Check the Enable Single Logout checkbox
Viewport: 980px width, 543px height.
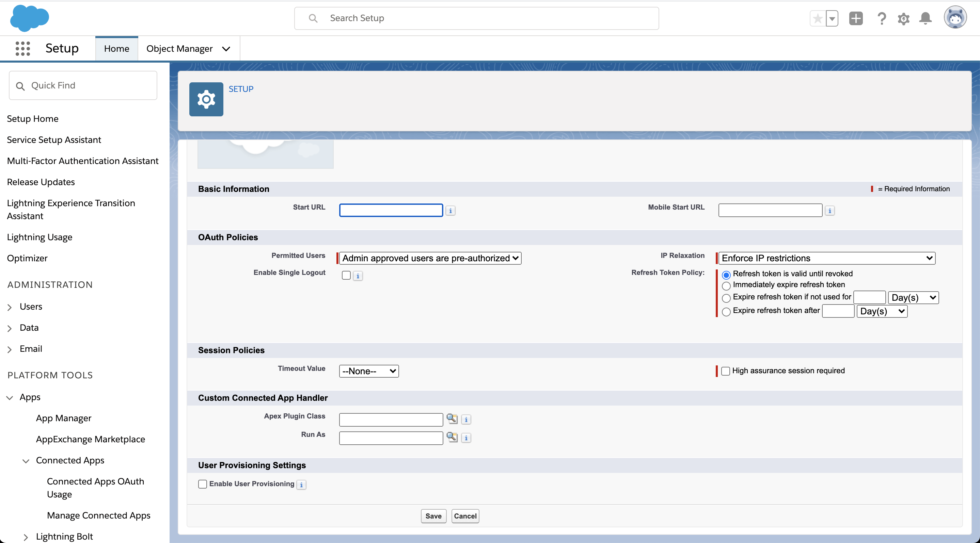pyautogui.click(x=346, y=275)
